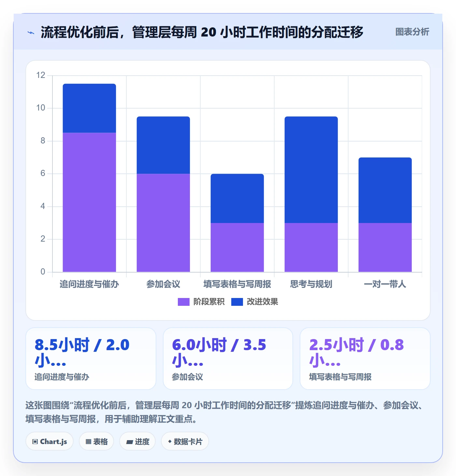This screenshot has width=456, height=476.
Task: Click the lightning icon beside the chart title
Action: coord(31,33)
